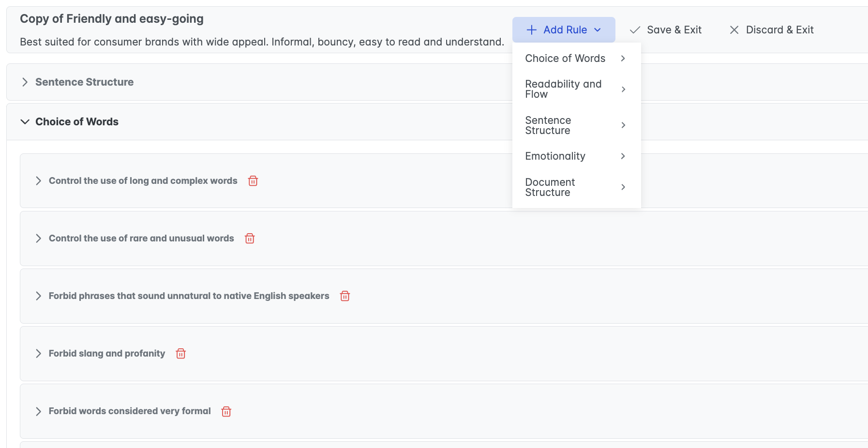The height and width of the screenshot is (448, 868).
Task: Open Document Structure submenu
Action: [576, 187]
